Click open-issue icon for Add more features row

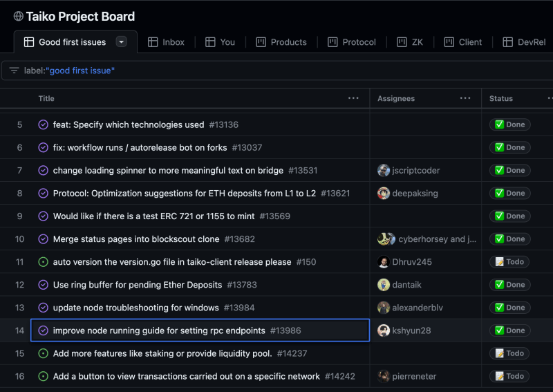(43, 353)
